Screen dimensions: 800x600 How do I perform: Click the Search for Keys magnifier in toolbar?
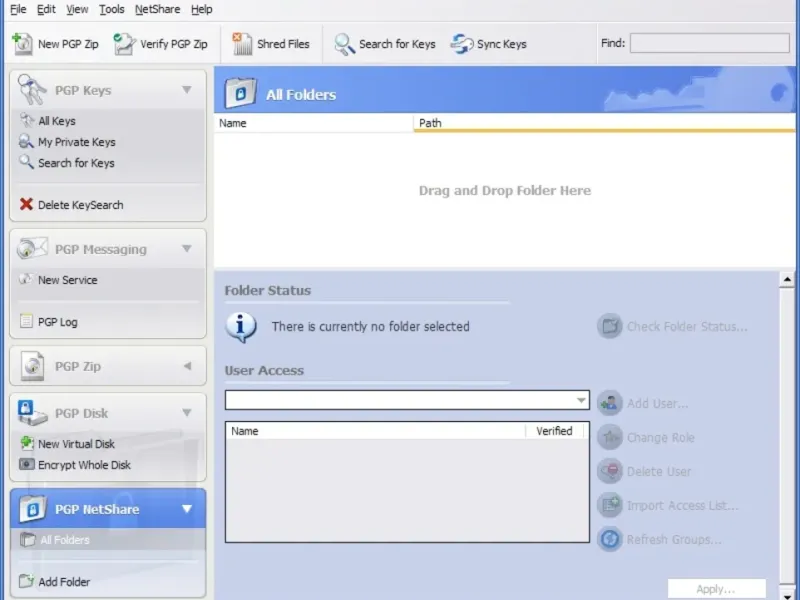point(344,44)
